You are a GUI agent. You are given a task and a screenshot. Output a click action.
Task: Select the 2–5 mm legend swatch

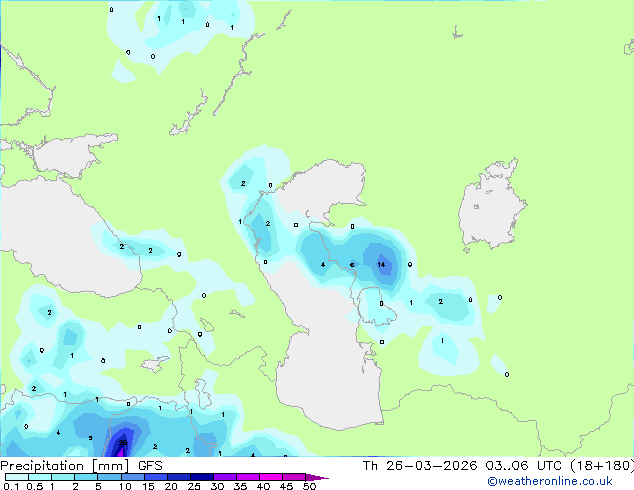coord(86,477)
